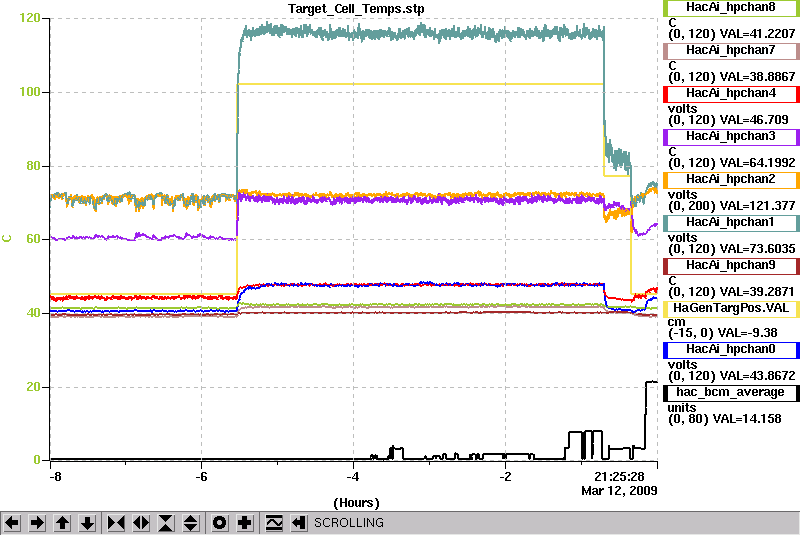Select the HaGenTargPos.VAL curve legend
This screenshot has width=800, height=535.
[x=731, y=309]
